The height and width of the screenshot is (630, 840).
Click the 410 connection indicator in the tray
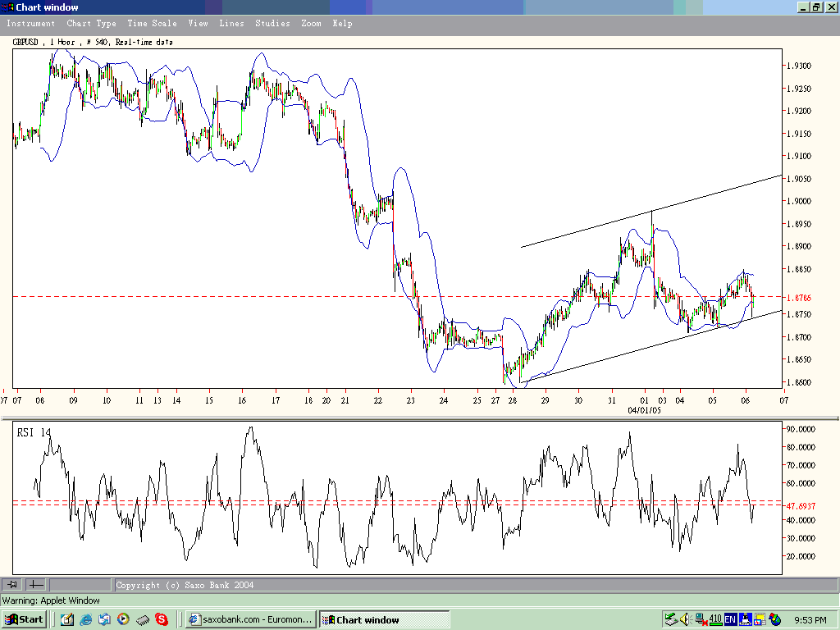coord(714,620)
